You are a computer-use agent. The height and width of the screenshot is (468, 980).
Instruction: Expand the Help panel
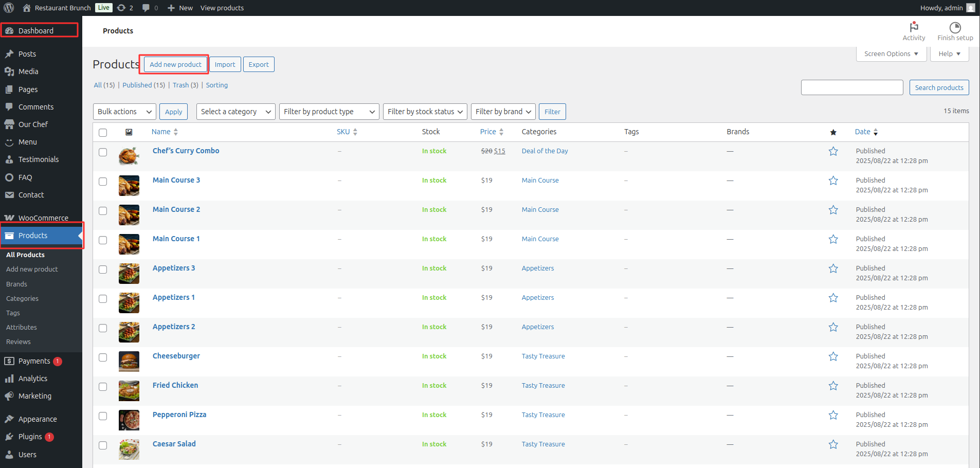pos(949,54)
